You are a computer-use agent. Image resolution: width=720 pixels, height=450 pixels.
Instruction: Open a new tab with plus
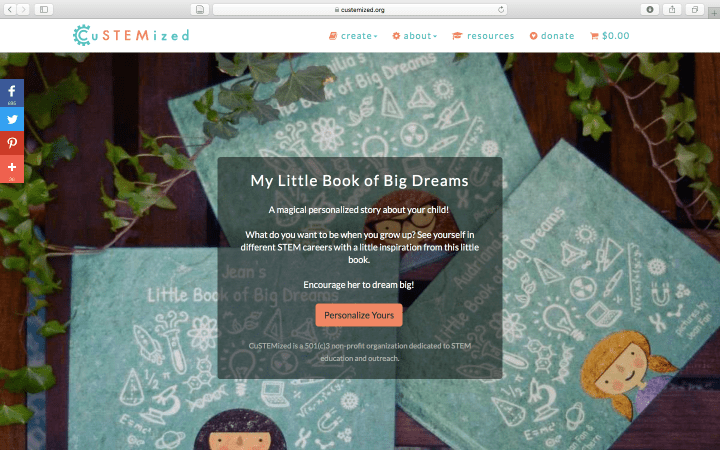pyautogui.click(x=714, y=13)
